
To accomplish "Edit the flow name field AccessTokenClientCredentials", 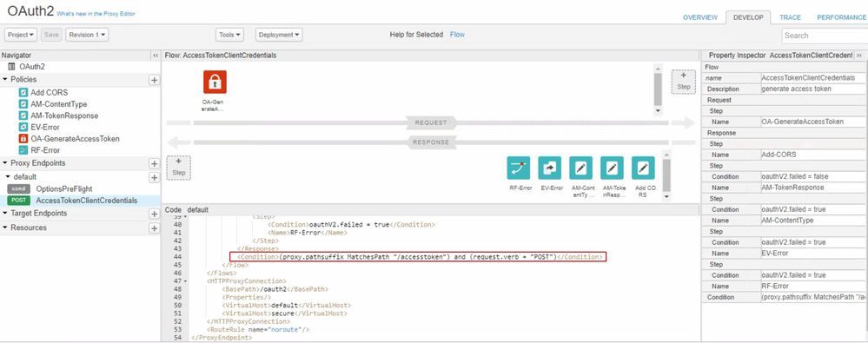I will point(812,78).
